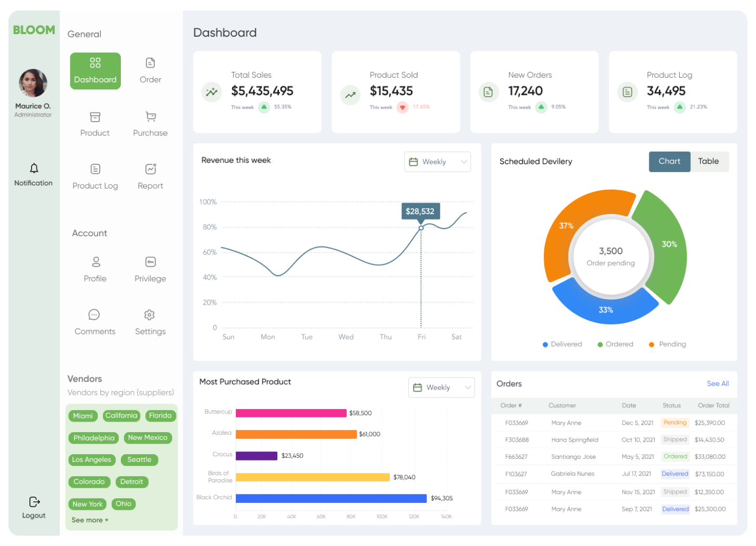Switch Scheduled Delivery to Table view
The height and width of the screenshot is (546, 756).
tap(709, 161)
